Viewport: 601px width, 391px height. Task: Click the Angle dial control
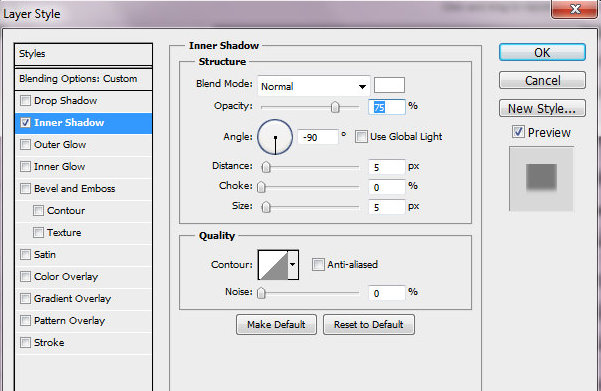[x=275, y=137]
